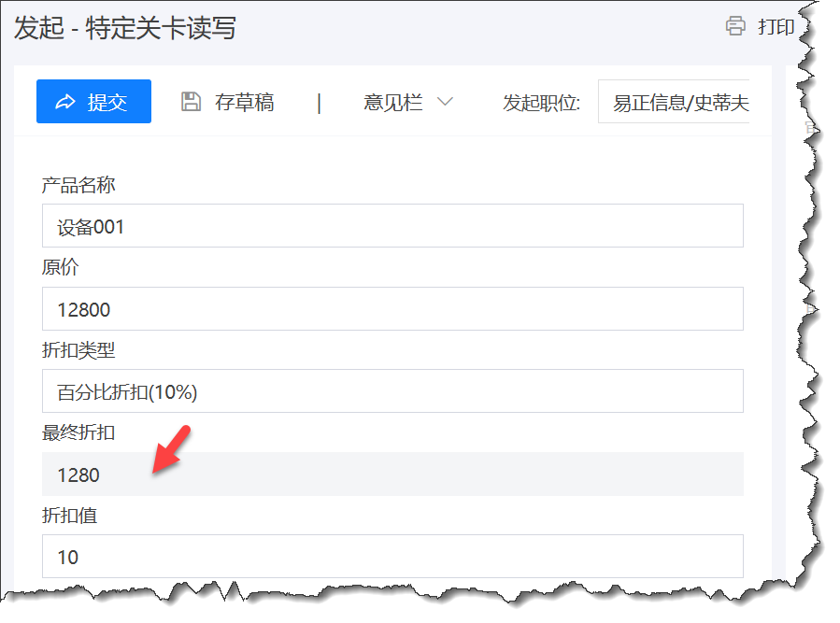
Task: Click the share icon on the 提交 button
Action: tap(64, 102)
